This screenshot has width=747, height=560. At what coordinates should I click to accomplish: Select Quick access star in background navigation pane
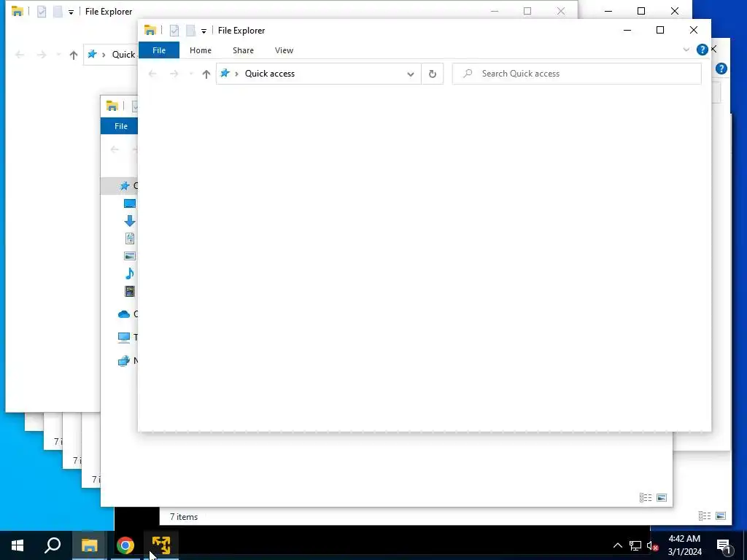[x=125, y=186]
